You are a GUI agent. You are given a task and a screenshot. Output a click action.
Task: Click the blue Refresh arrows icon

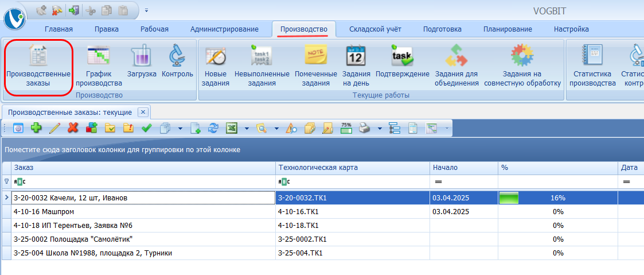[213, 128]
